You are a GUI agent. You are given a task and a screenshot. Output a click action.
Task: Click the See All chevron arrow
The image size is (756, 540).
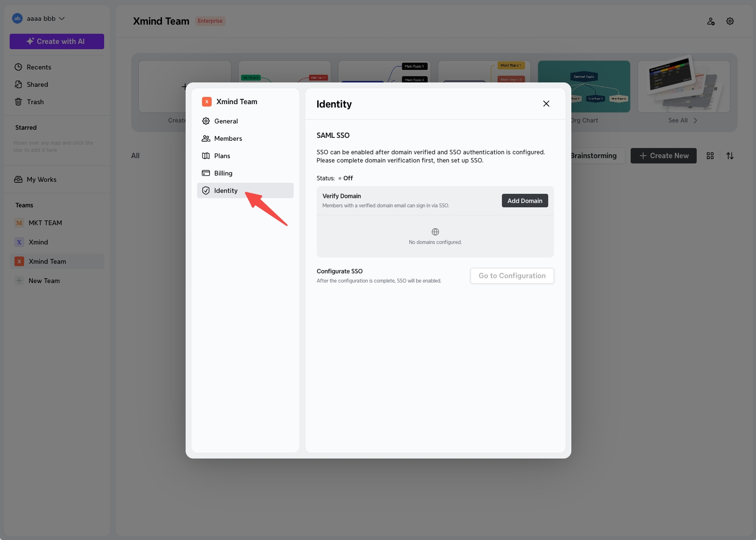click(695, 121)
